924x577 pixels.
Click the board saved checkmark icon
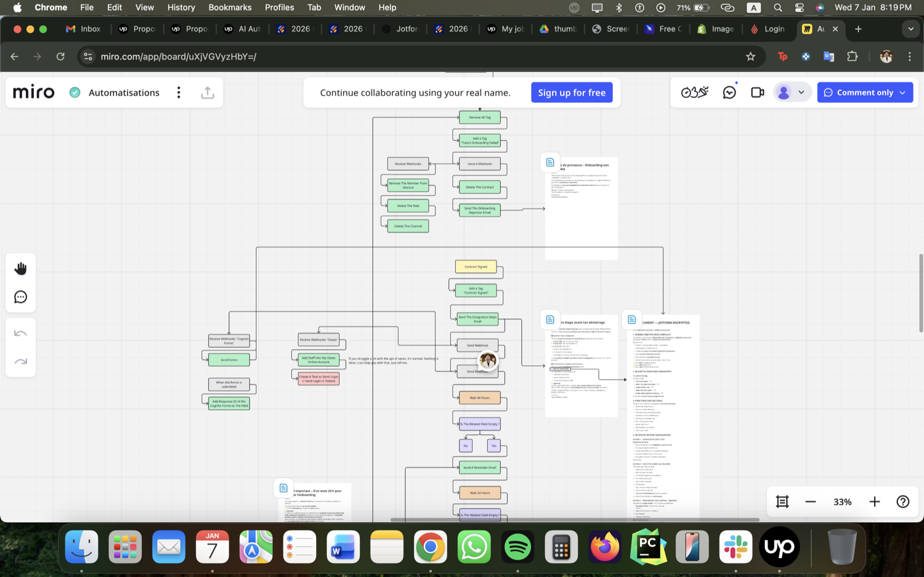tap(75, 92)
